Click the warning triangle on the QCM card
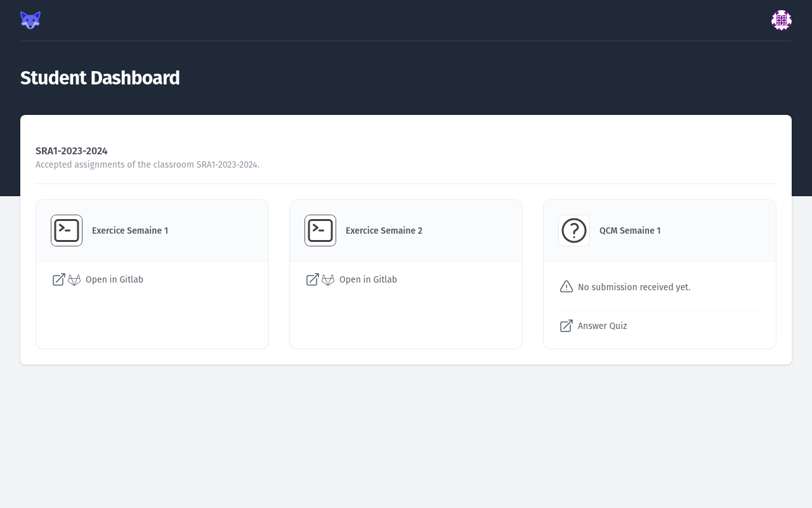812x508 pixels. (566, 286)
